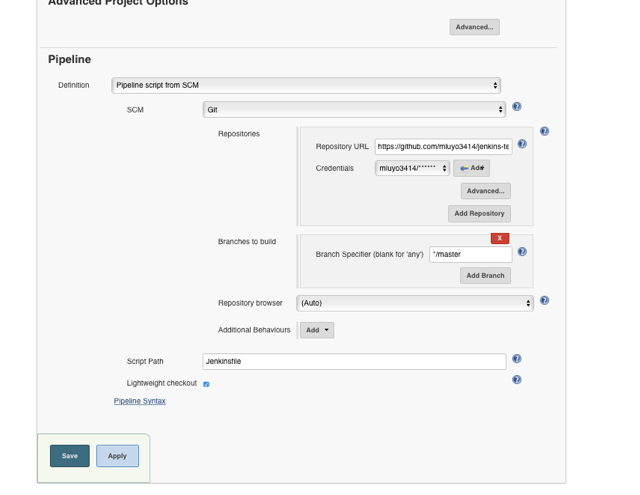Open Additional Behaviours Add menu
This screenshot has height=495, width=640.
point(317,330)
